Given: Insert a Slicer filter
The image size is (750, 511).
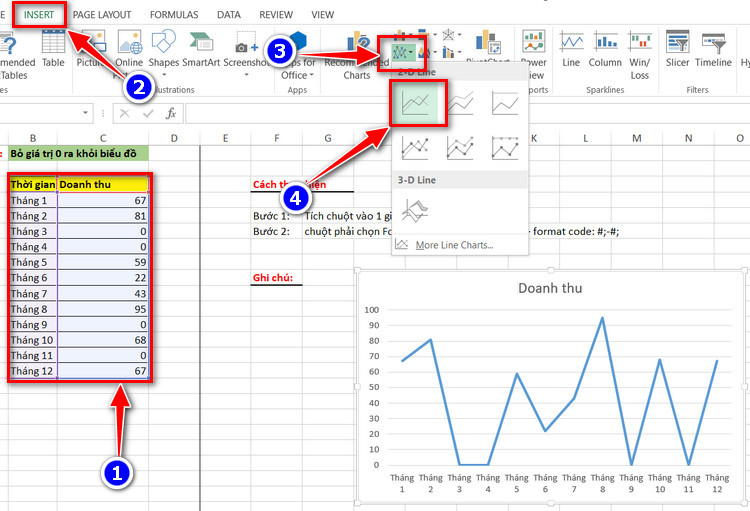Looking at the screenshot, I should pyautogui.click(x=677, y=49).
